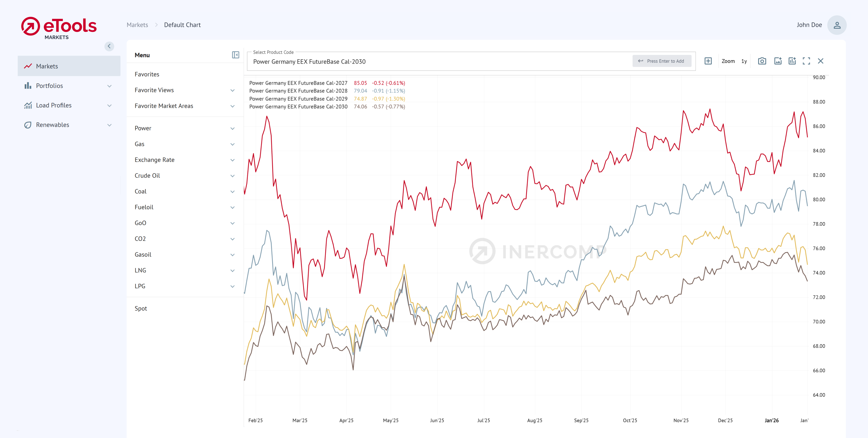Click the Markets breadcrumb link
This screenshot has width=868, height=438.
pyautogui.click(x=137, y=25)
